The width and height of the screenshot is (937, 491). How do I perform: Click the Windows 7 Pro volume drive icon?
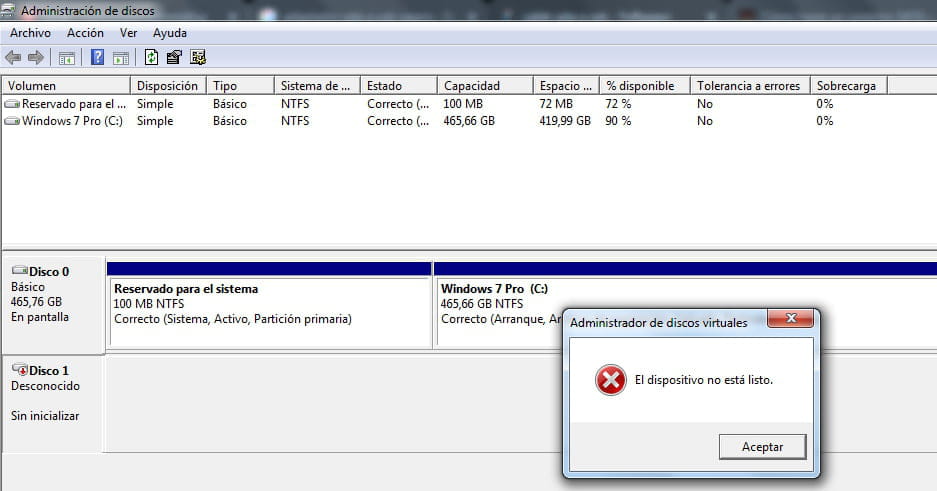point(12,121)
